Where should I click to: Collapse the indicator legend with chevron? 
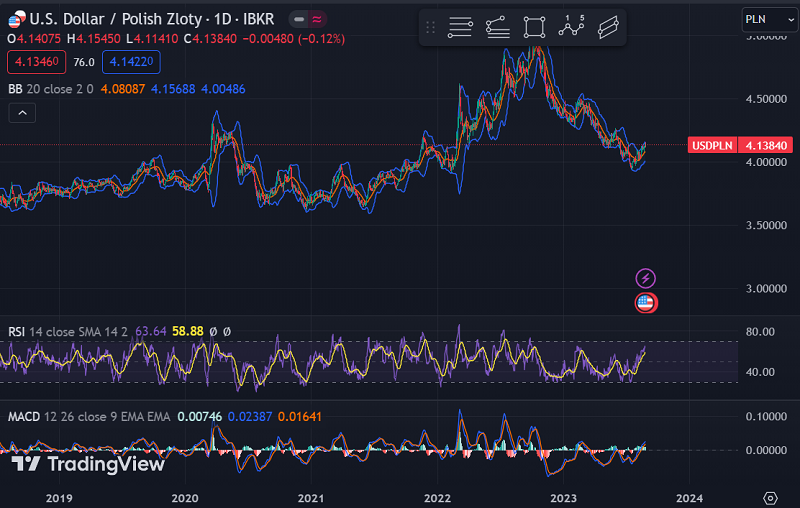[21, 114]
